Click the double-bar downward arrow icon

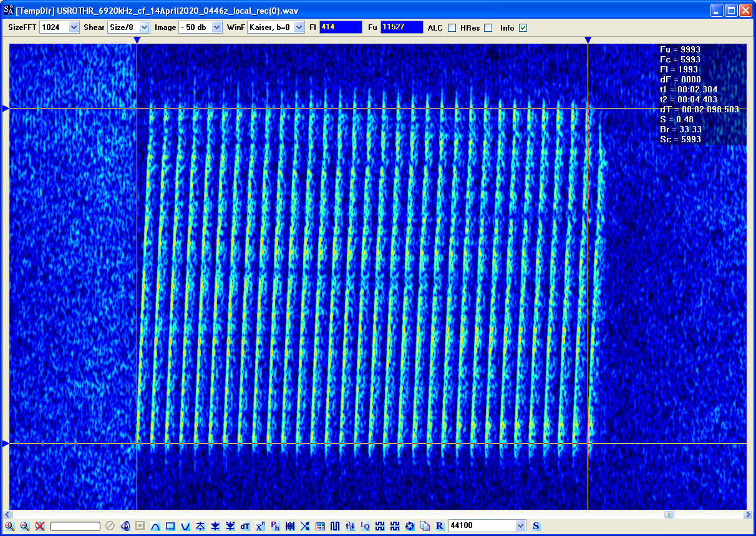click(x=230, y=526)
